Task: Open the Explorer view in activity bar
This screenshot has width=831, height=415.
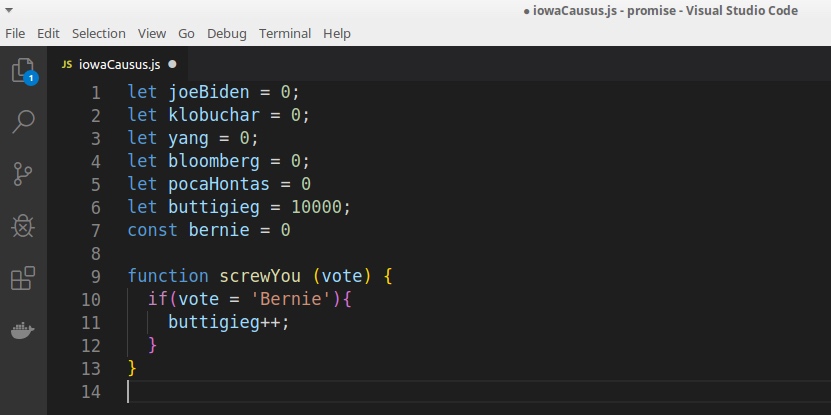Action: click(x=22, y=70)
